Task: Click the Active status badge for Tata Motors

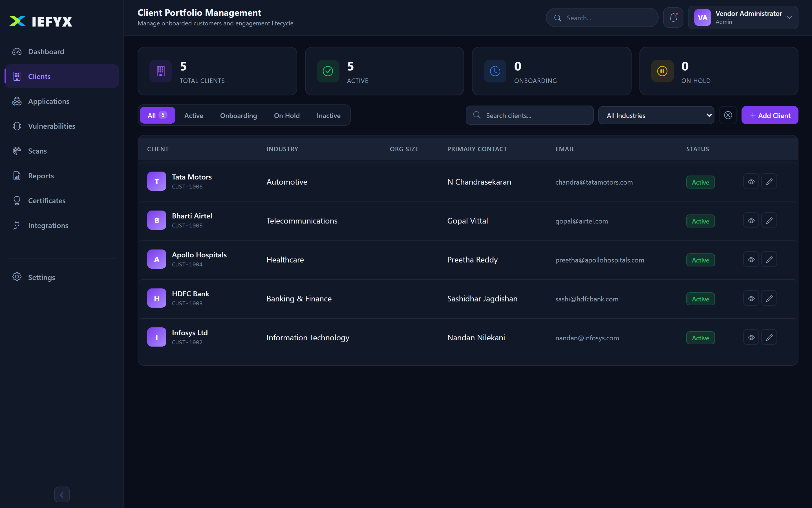Action: (x=700, y=182)
